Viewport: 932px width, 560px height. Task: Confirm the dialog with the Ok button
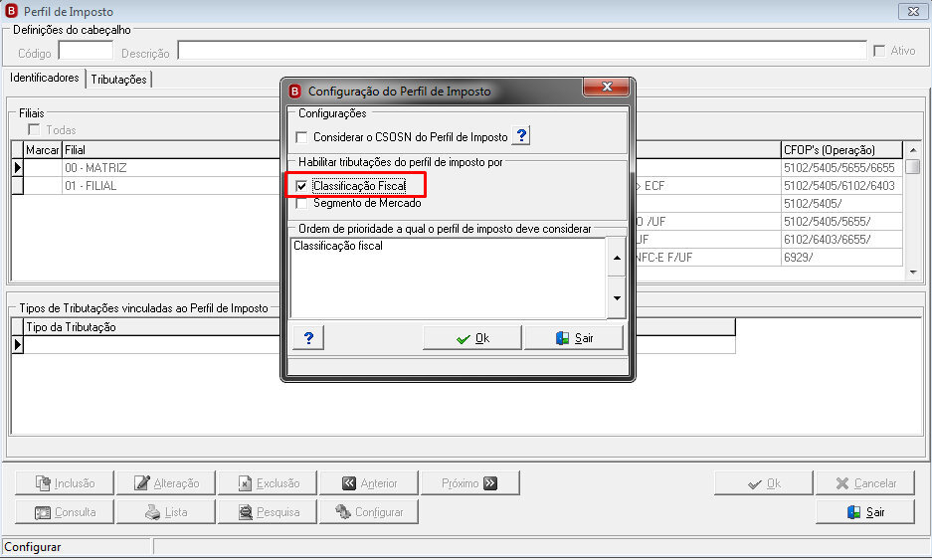tap(472, 337)
